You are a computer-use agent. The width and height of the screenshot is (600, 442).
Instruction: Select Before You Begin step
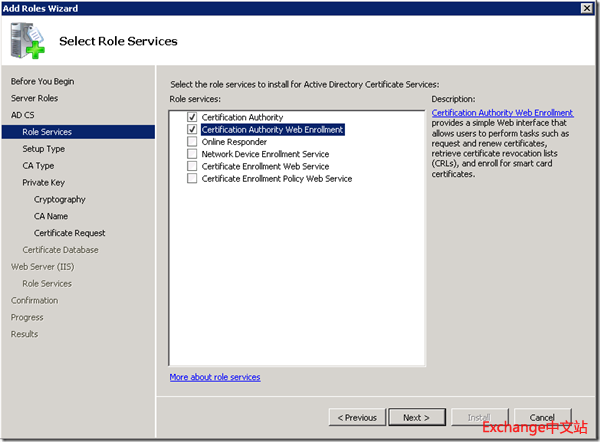click(42, 82)
